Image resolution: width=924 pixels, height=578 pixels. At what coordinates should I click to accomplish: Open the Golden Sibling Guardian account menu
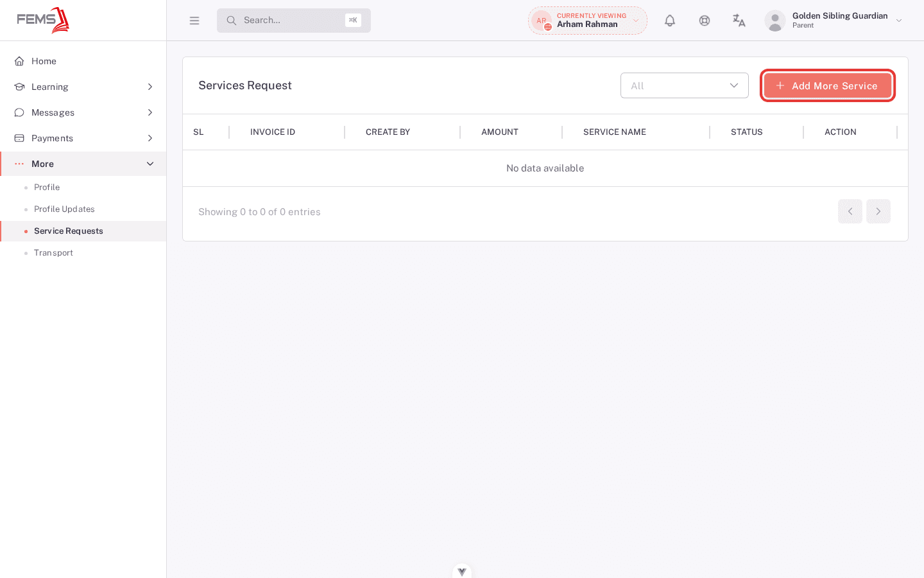click(x=834, y=21)
